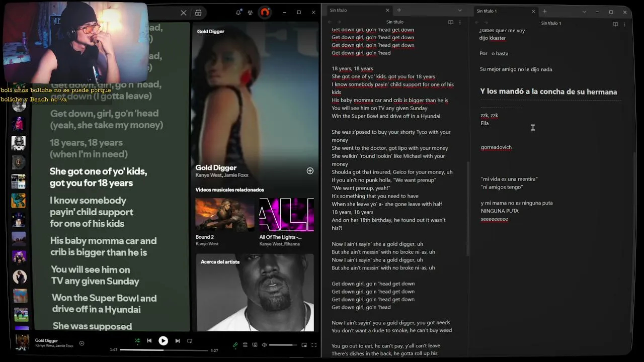Jump to lyric 'She got one of yo' kids'
644x362 pixels.
[98, 177]
